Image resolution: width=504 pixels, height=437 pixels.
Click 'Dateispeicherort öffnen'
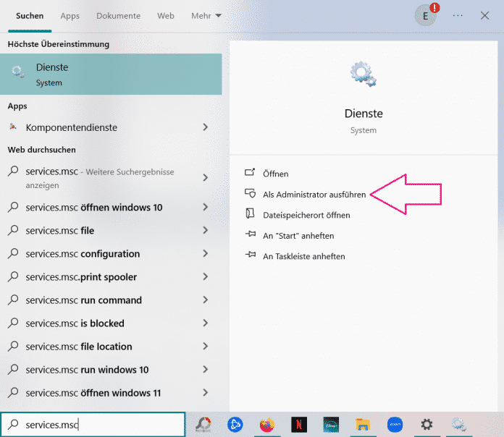click(306, 215)
